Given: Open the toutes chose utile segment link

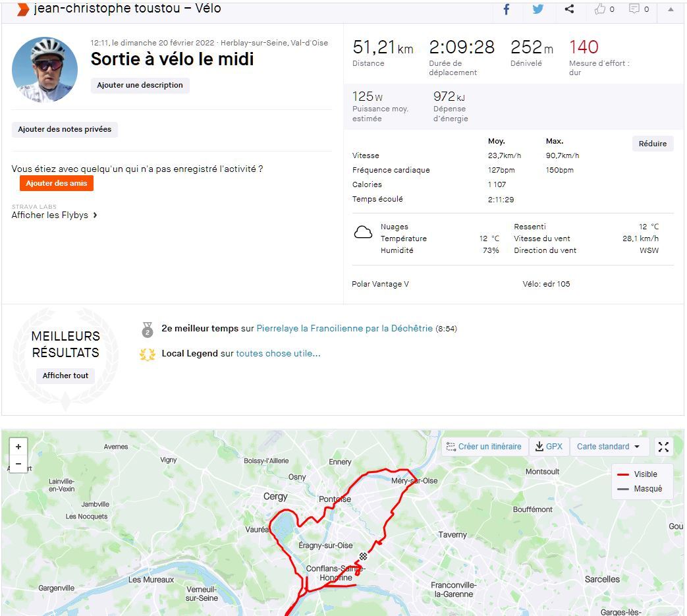Looking at the screenshot, I should pos(278,354).
